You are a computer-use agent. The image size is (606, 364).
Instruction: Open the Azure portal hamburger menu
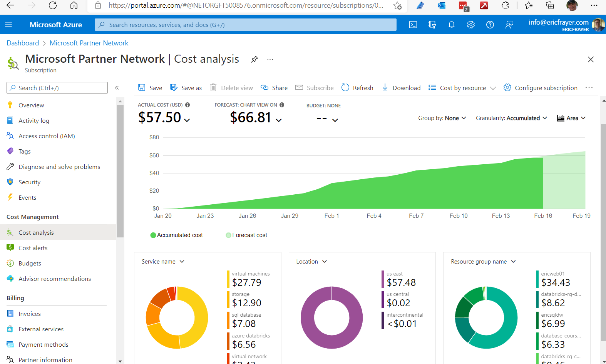[x=8, y=25]
